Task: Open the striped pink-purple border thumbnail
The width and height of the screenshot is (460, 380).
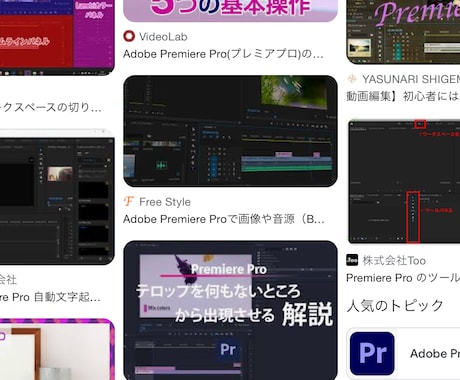Action: tap(57, 349)
